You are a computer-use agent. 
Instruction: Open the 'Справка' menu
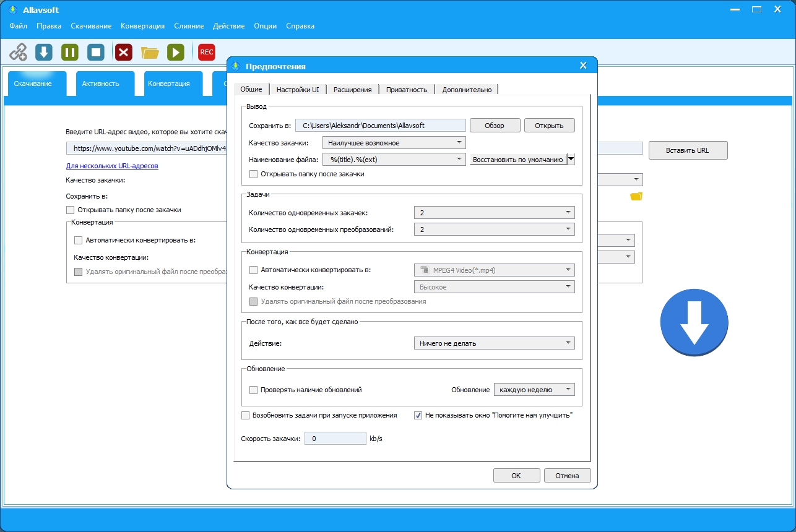pos(300,26)
